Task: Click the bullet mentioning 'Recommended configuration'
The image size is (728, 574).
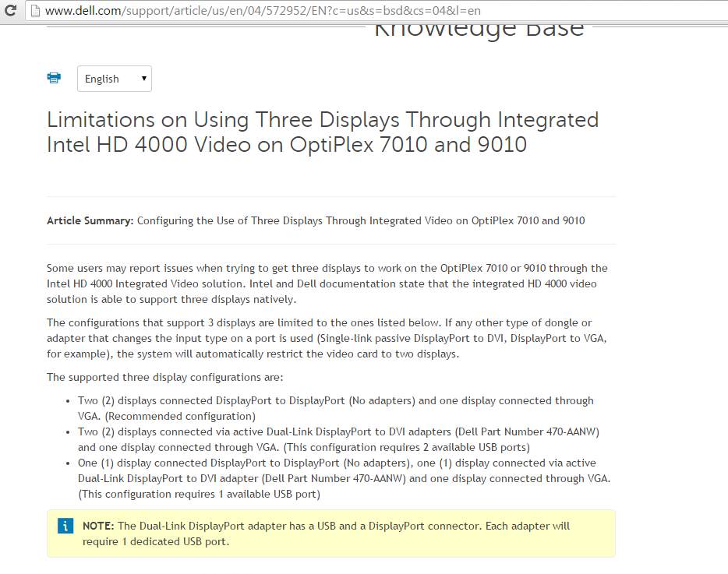Action: 336,408
